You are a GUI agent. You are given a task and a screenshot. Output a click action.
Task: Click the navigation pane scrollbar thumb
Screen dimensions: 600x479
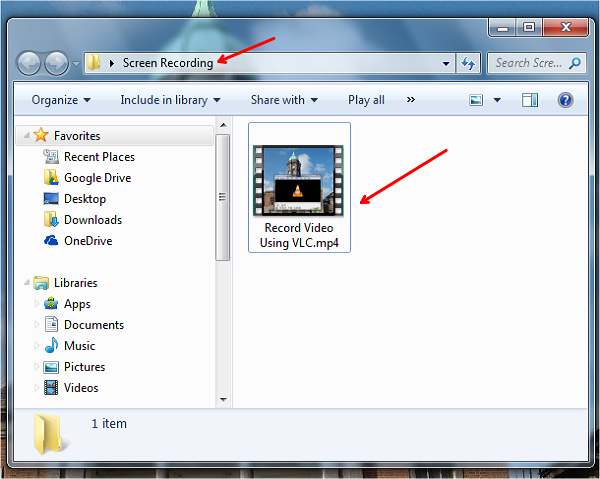223,197
